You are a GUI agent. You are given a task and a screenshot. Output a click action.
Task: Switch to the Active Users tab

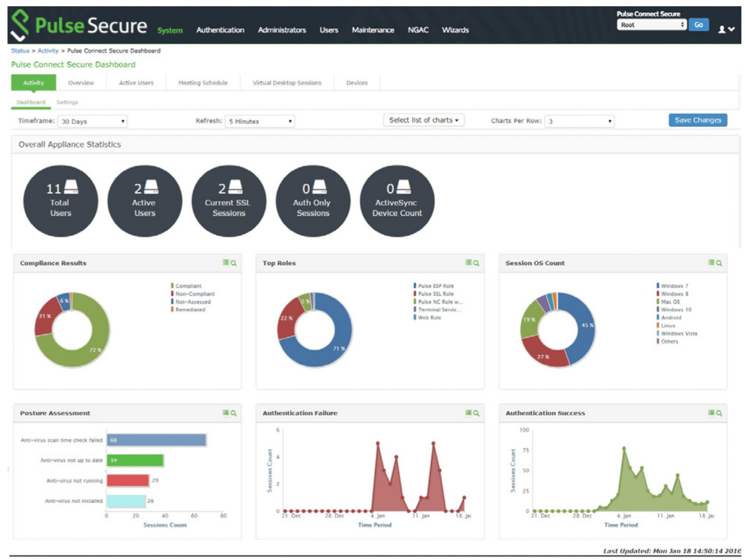(x=136, y=83)
